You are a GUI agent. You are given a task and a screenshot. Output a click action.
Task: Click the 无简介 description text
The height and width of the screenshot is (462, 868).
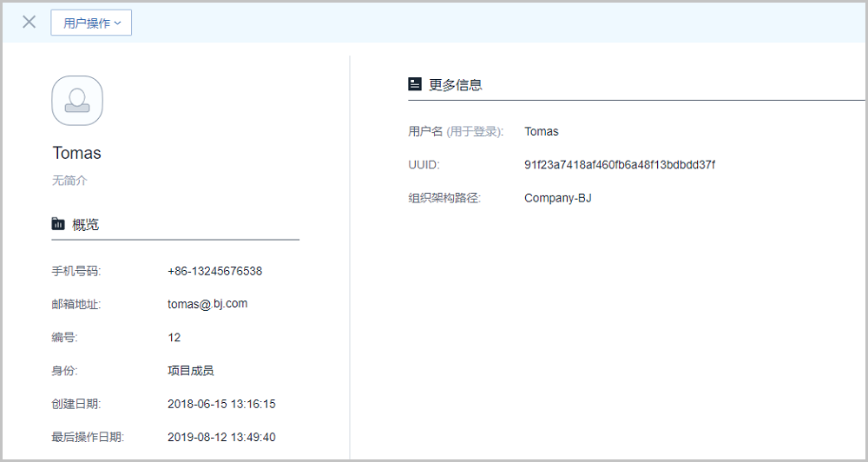coord(69,181)
